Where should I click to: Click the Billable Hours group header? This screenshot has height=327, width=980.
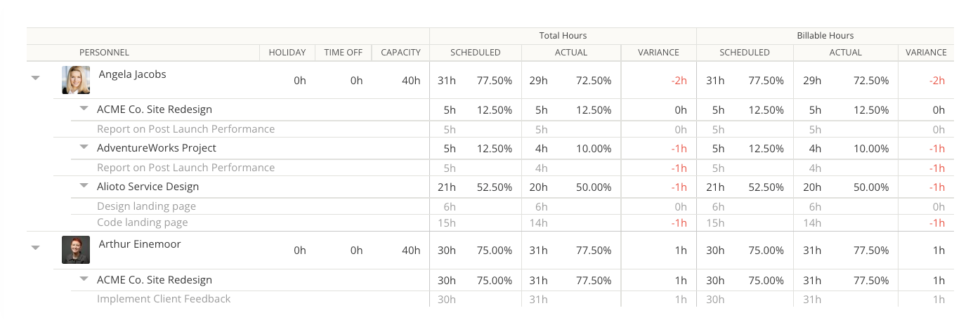click(825, 36)
